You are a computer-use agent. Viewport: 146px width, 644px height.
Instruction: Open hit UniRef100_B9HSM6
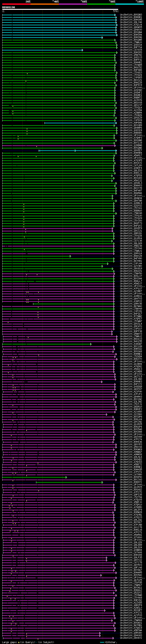click(x=131, y=37)
